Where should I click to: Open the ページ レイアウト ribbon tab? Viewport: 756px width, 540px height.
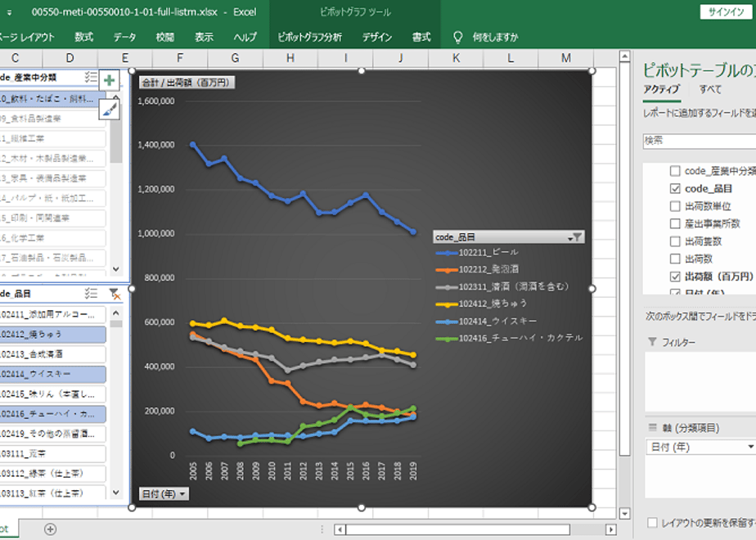pyautogui.click(x=26, y=37)
